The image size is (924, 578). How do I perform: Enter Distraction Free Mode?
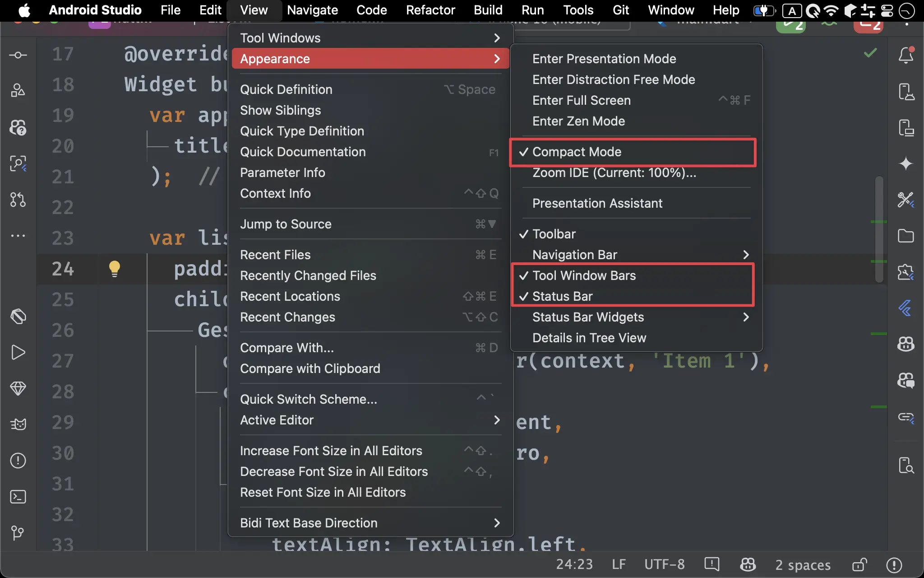(x=636, y=79)
